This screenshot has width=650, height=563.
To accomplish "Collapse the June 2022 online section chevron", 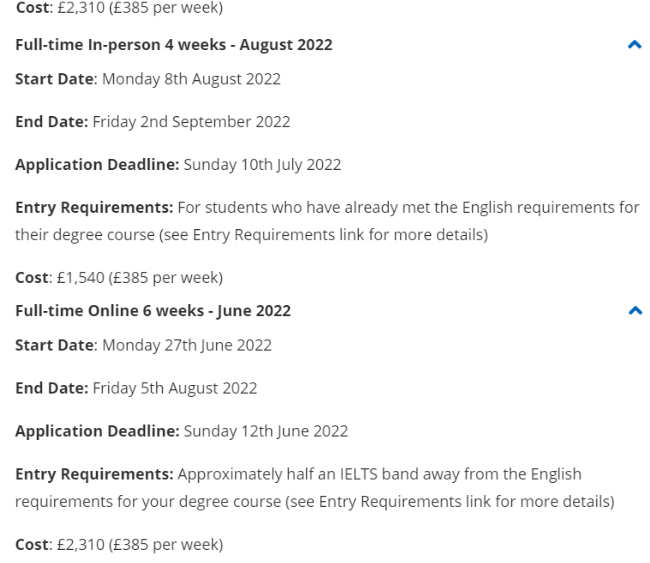I will coord(635,311).
